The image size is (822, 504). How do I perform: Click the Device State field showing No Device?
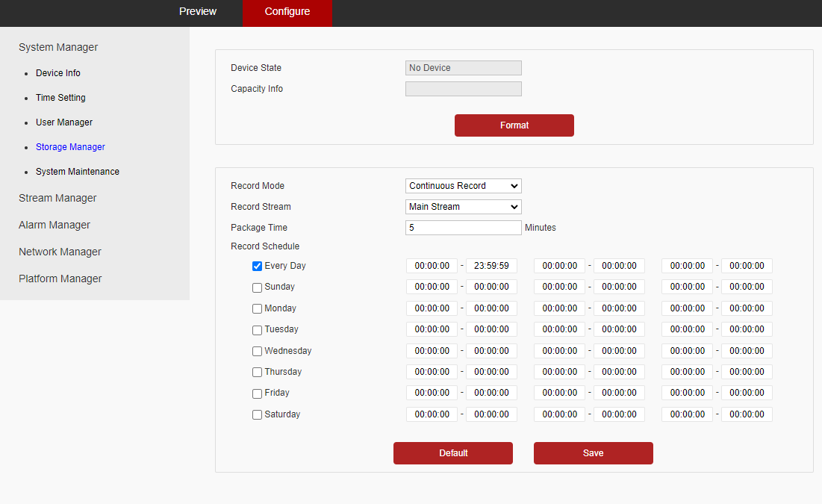coord(464,68)
